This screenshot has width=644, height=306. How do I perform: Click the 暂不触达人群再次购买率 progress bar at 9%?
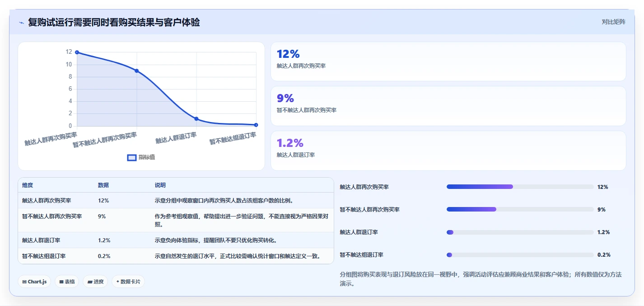(x=520, y=209)
